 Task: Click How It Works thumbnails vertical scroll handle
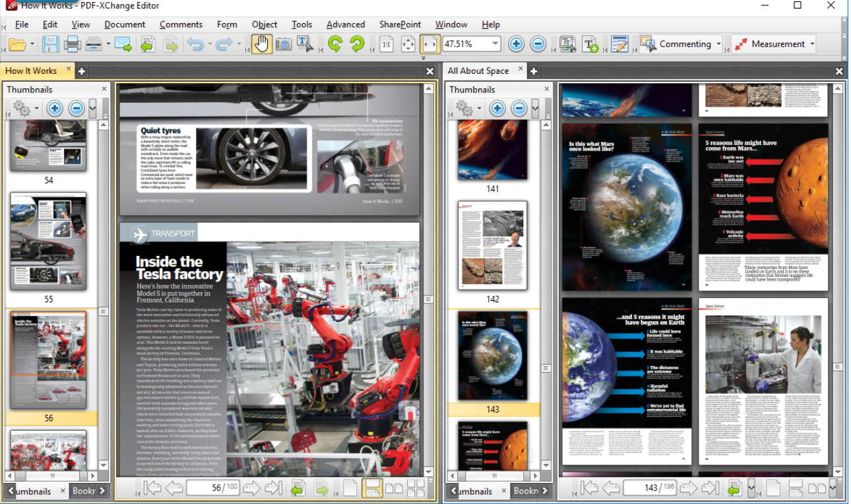(103, 311)
